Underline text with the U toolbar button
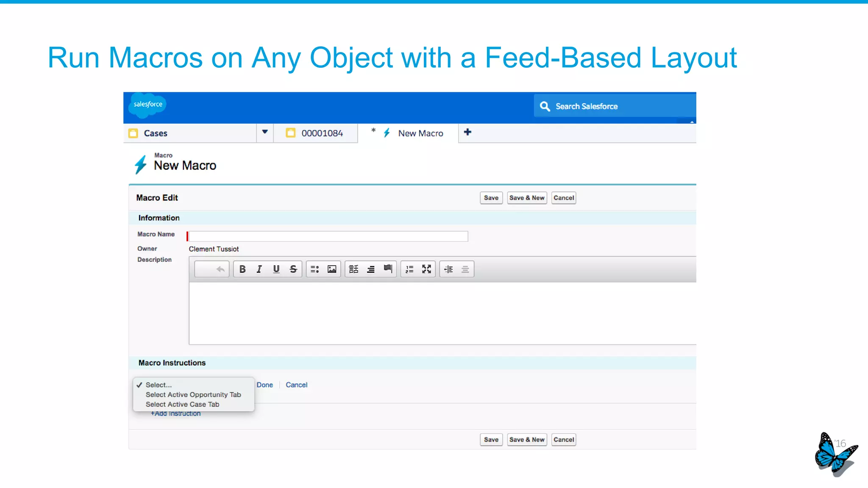 tap(276, 269)
